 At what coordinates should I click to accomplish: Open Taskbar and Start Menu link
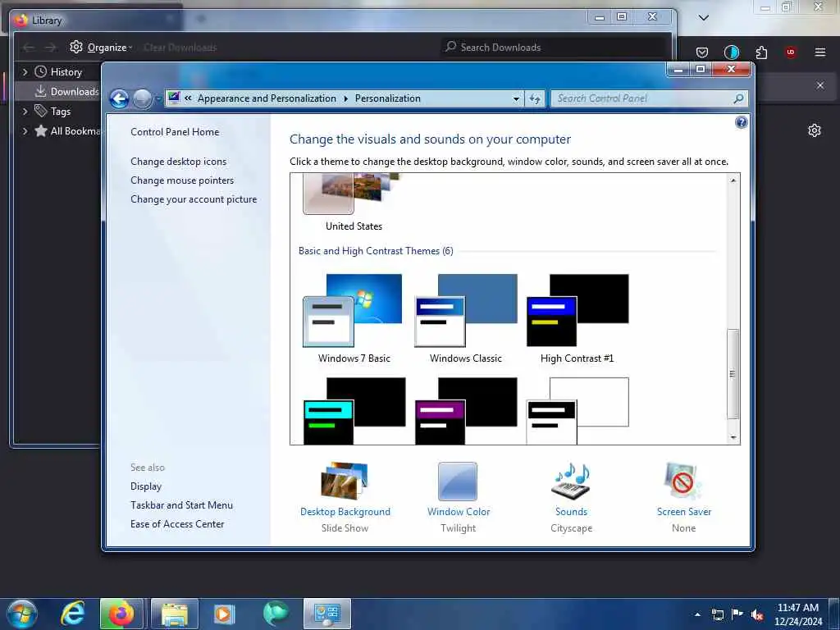click(x=181, y=505)
